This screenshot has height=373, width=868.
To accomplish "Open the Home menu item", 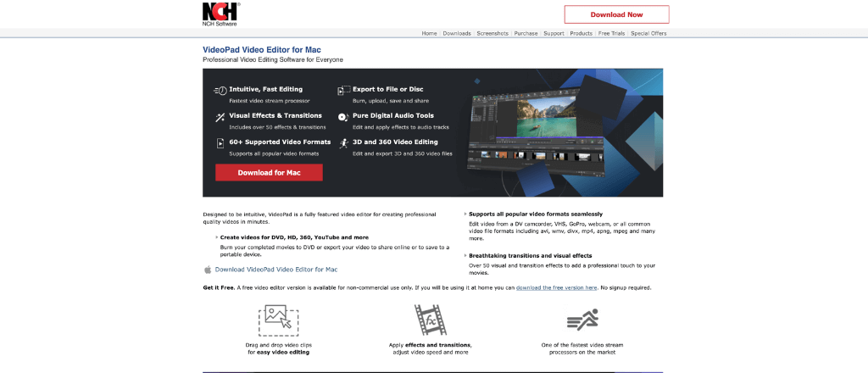I will tap(429, 33).
